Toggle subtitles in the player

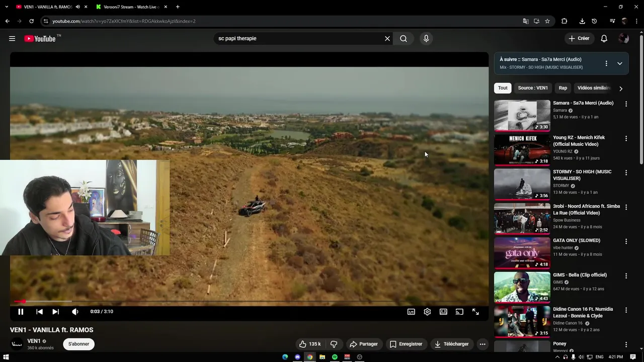(x=411, y=312)
